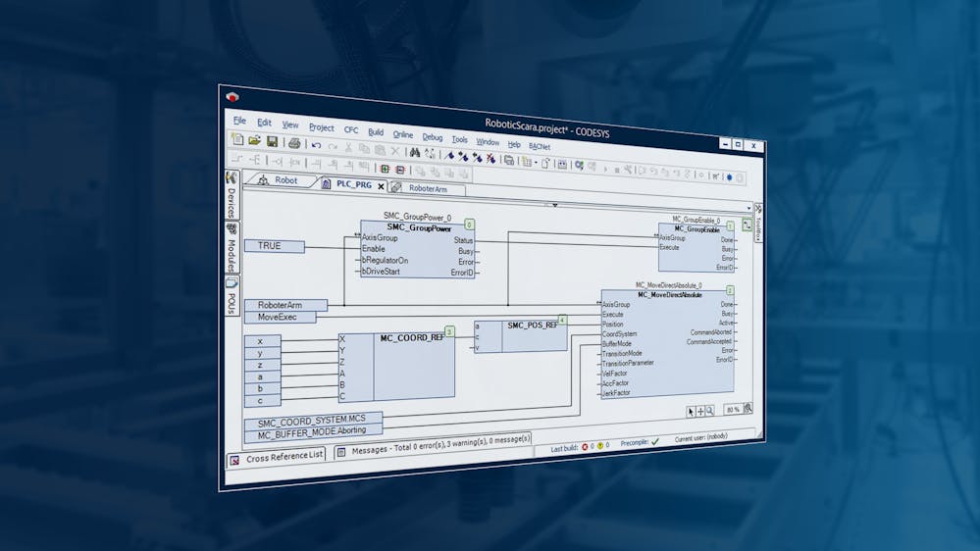Select the SMC_COORD_SYSTEM.MCS input box
The image size is (980, 551).
click(313, 421)
